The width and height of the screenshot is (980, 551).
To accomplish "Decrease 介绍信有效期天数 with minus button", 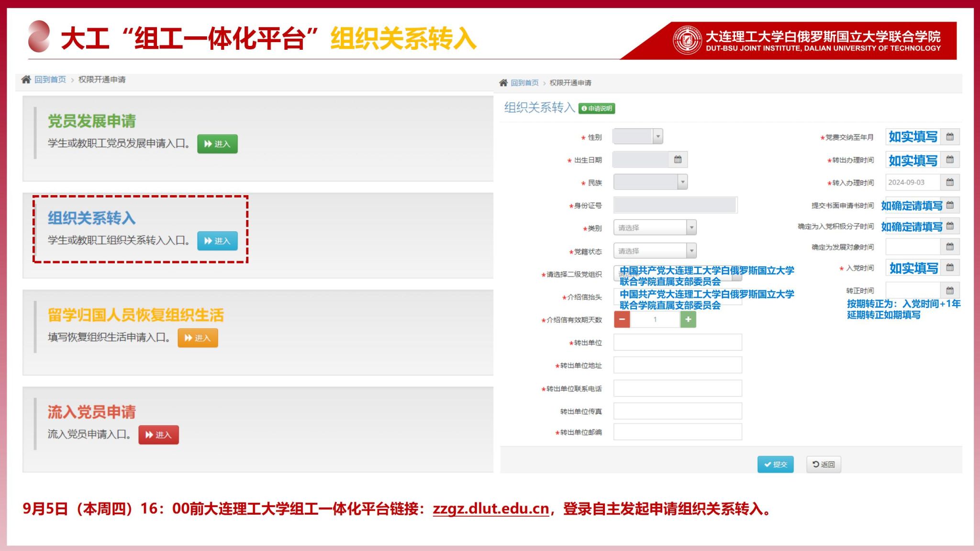I will coord(622,320).
